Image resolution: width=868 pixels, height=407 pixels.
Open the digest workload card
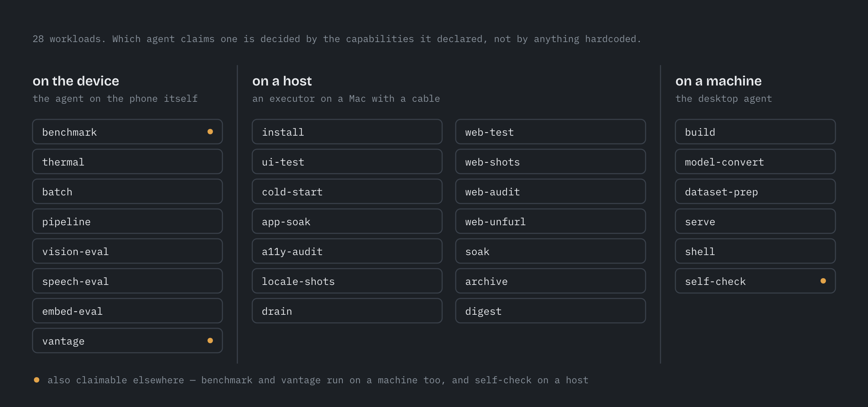click(551, 311)
